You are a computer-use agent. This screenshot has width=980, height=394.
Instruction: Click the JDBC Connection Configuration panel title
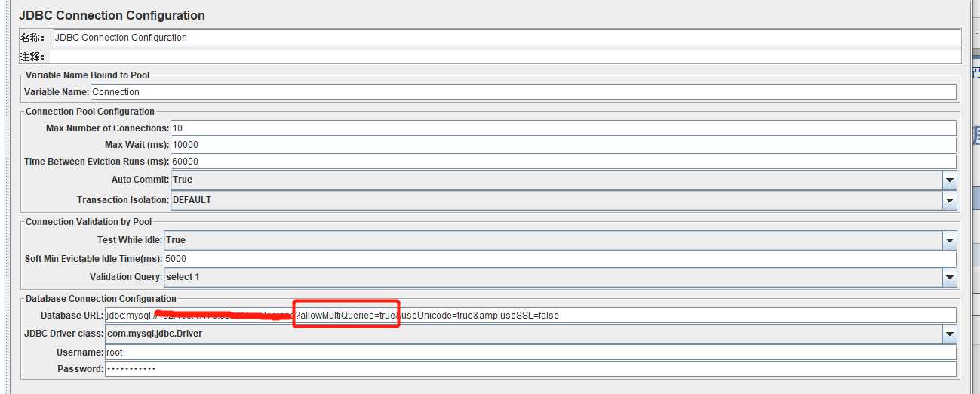pos(112,15)
